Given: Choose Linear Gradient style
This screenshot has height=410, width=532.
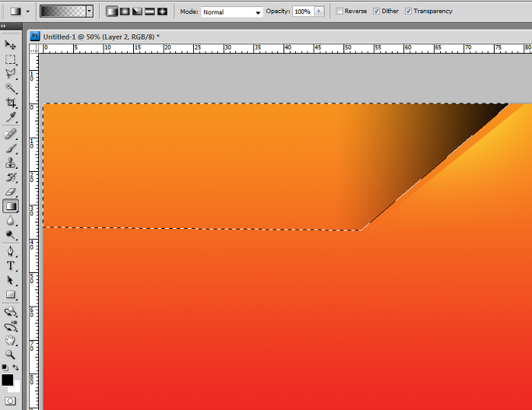Looking at the screenshot, I should point(112,12).
